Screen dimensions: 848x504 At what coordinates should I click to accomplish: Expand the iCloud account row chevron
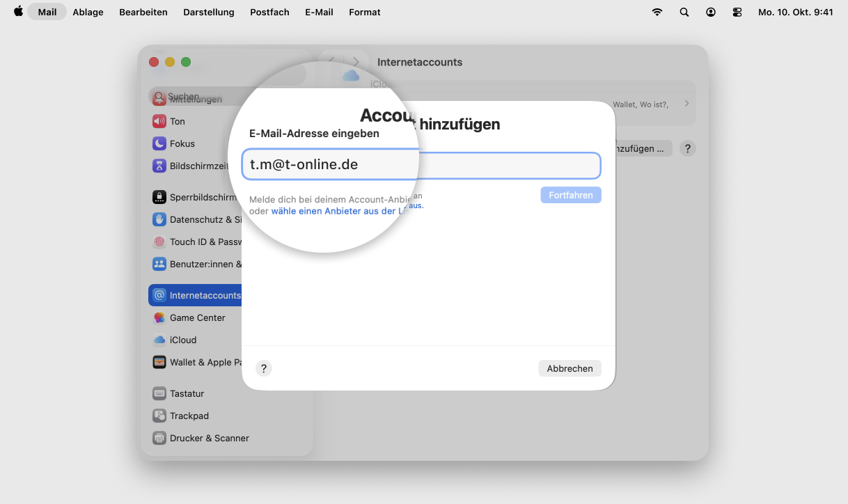coord(686,104)
